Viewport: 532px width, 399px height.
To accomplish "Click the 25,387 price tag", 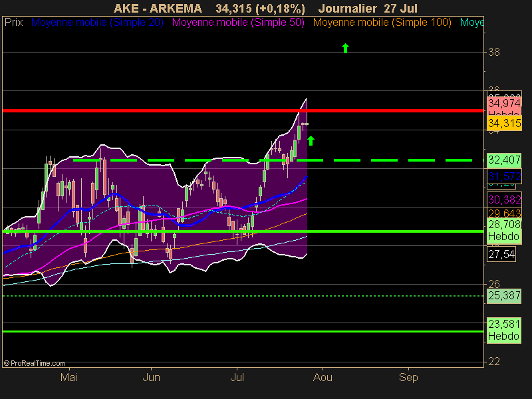I will click(504, 296).
